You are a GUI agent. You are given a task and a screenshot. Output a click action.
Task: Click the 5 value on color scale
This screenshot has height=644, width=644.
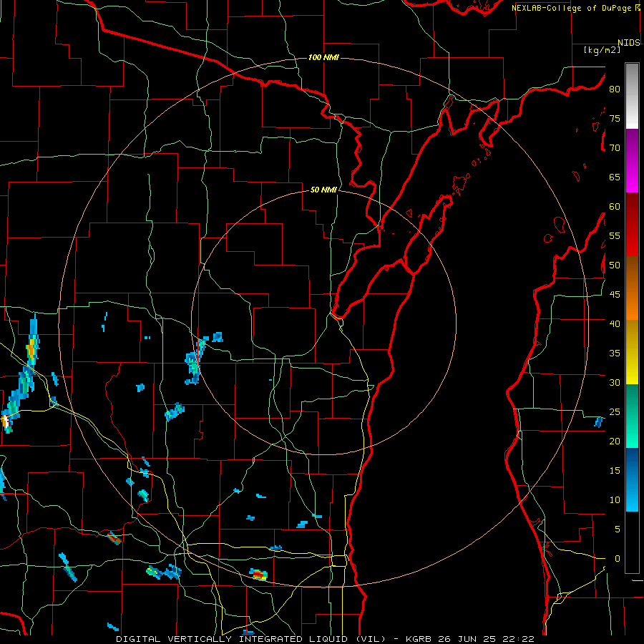(x=618, y=530)
